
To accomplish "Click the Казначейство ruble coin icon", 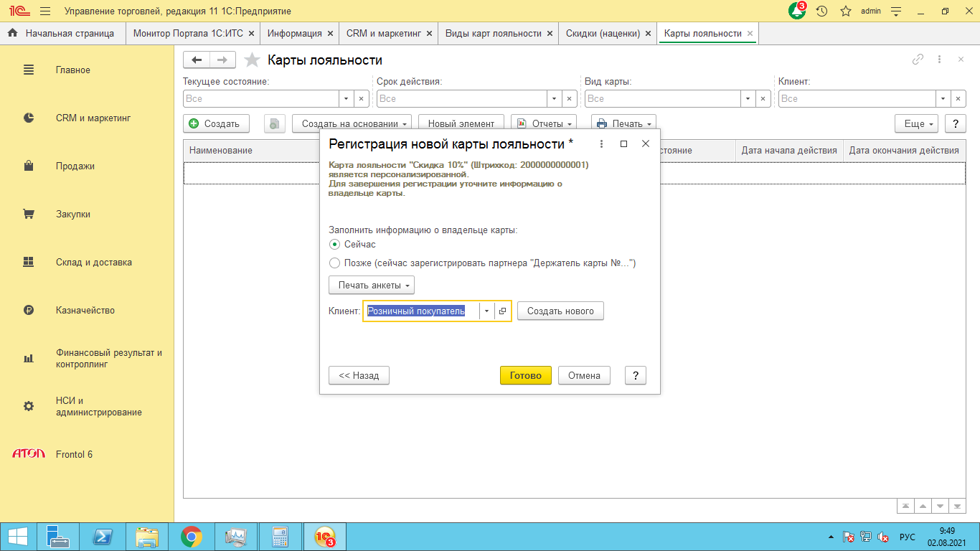I will (x=29, y=311).
